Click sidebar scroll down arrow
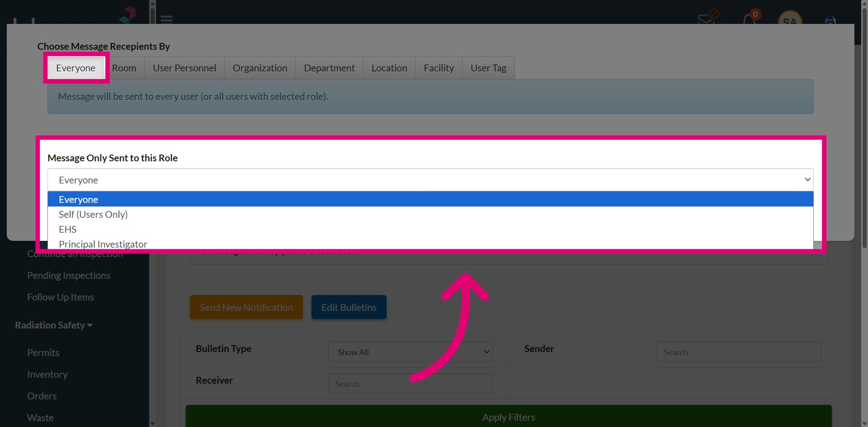868x427 pixels. coord(152,423)
